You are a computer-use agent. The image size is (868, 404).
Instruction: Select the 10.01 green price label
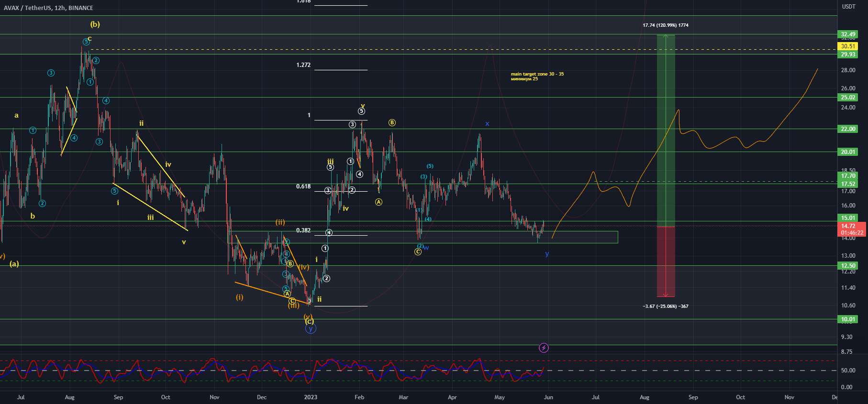(848, 319)
